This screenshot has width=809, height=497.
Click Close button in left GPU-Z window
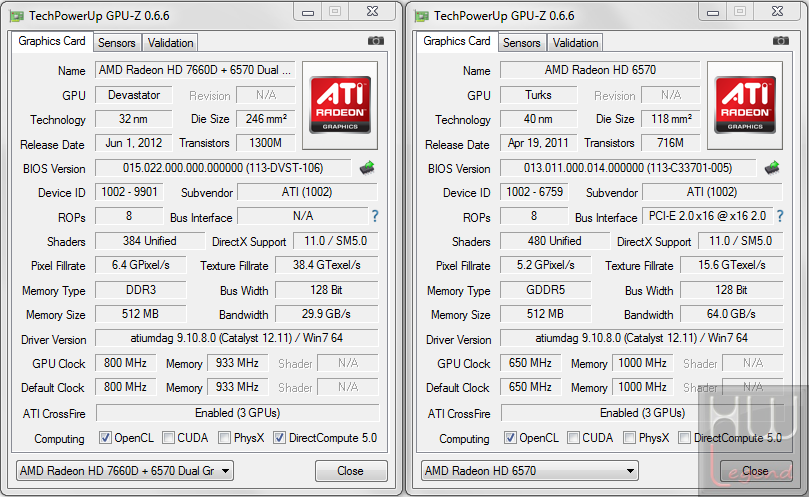[351, 471]
